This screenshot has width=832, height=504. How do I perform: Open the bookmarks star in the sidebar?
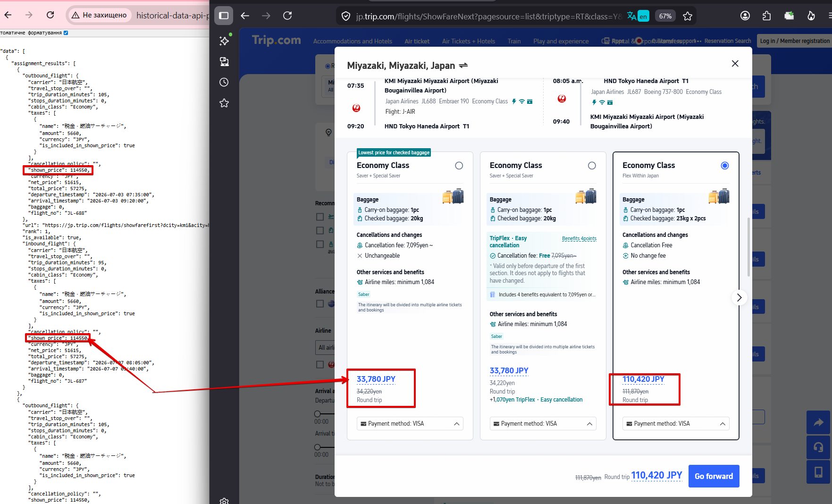tap(224, 103)
